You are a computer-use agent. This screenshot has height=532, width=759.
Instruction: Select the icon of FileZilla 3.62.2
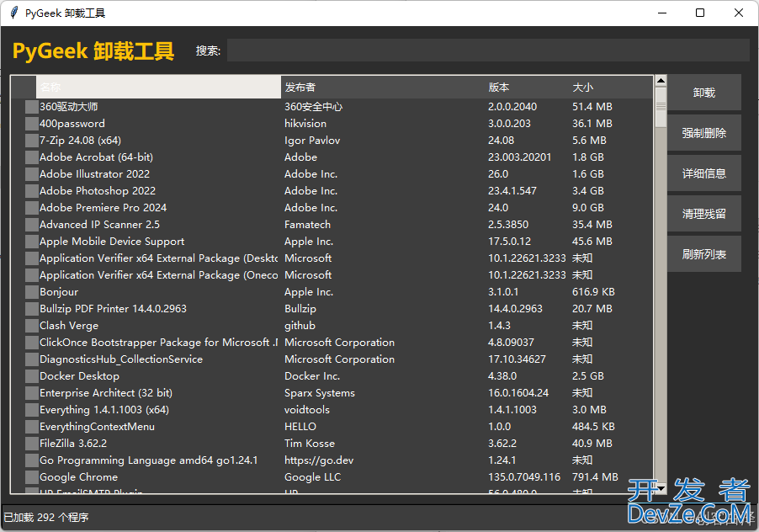coord(31,444)
